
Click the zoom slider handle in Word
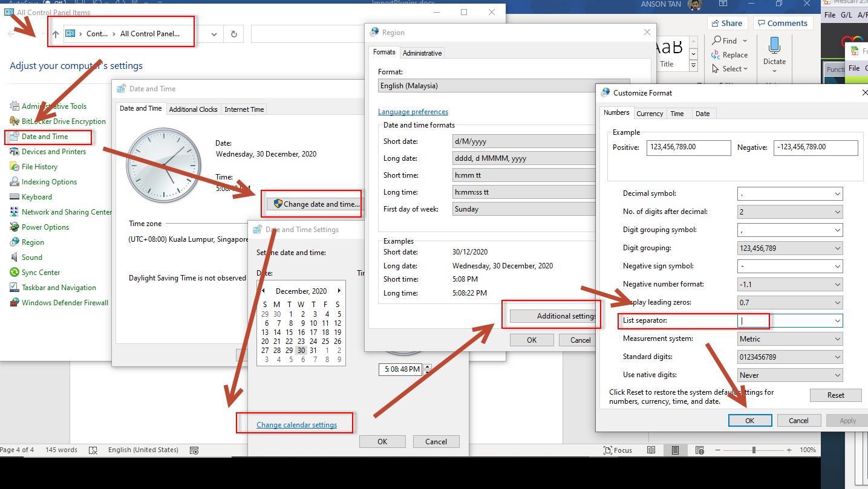coord(754,450)
